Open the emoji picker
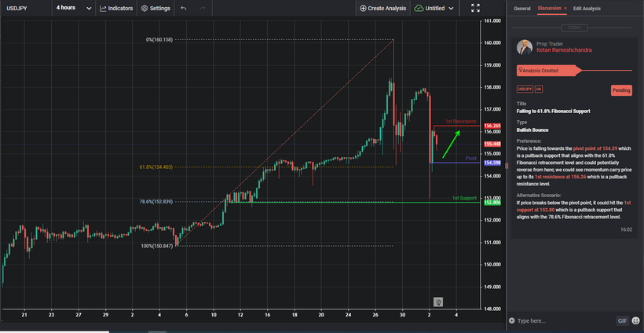The image size is (644, 333). [x=636, y=320]
